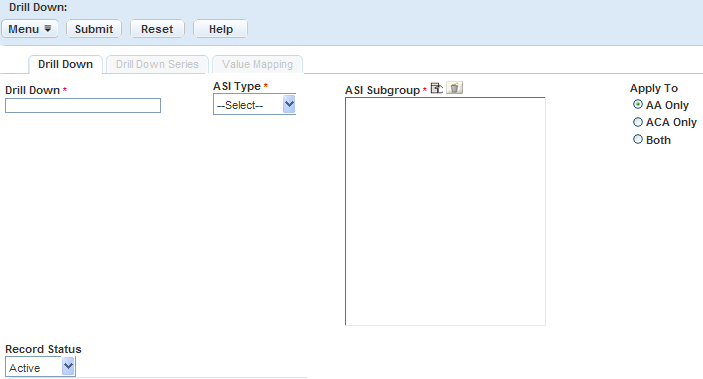
Task: Open Help
Action: (x=221, y=29)
